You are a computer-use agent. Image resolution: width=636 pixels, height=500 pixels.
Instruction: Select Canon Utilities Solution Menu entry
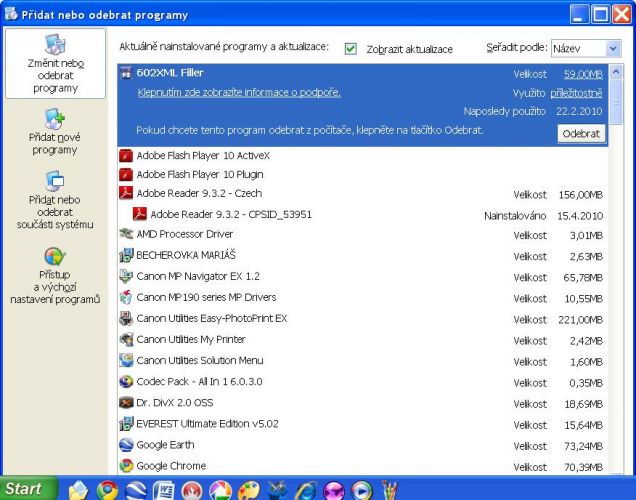(363, 361)
